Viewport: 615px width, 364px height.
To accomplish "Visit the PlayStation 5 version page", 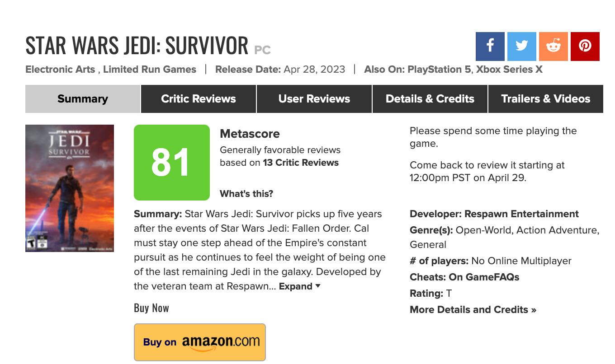I will point(439,70).
